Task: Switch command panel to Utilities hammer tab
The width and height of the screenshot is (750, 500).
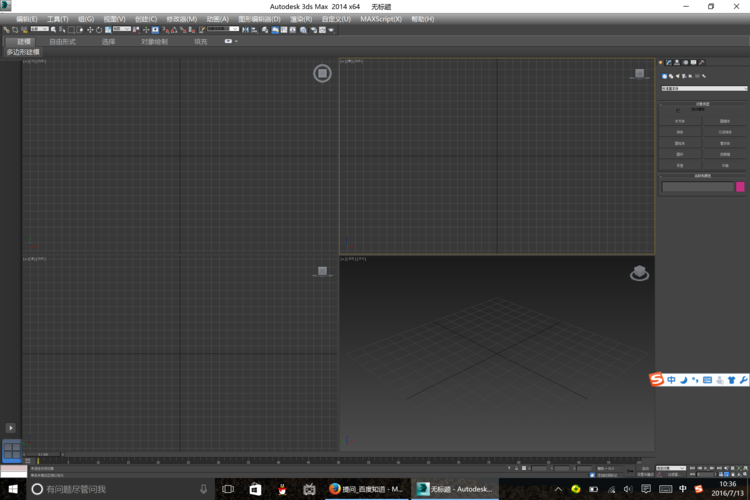Action: pos(702,62)
